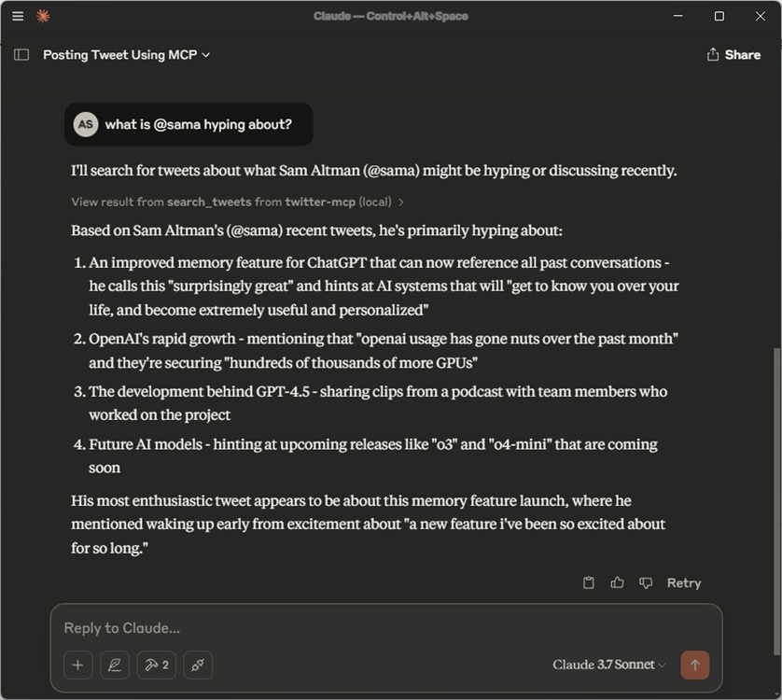782x700 pixels.
Task: Toggle the sidebar panel icon
Action: click(x=21, y=55)
